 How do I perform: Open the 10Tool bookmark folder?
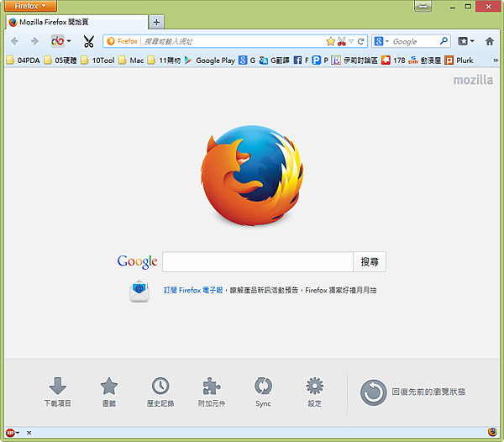(x=97, y=61)
